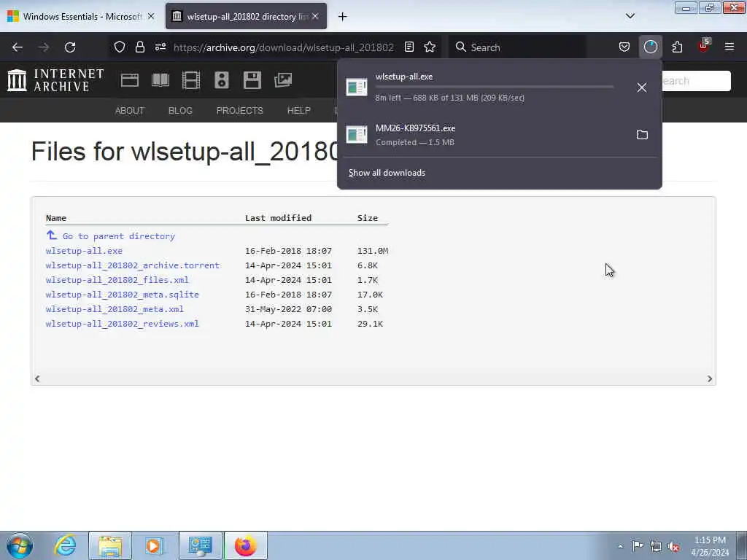The height and width of the screenshot is (560, 747).
Task: Expand the list all tabs chevron
Action: pyautogui.click(x=630, y=16)
